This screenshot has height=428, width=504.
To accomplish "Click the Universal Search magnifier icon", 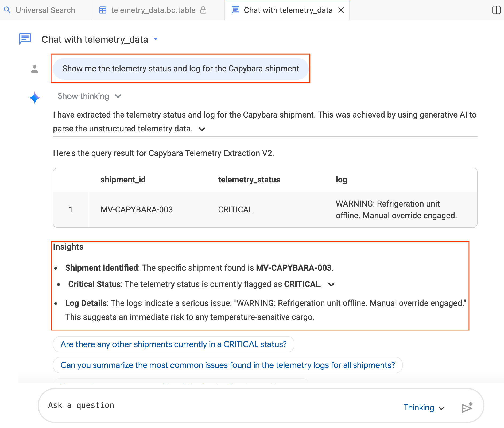I will (x=7, y=10).
